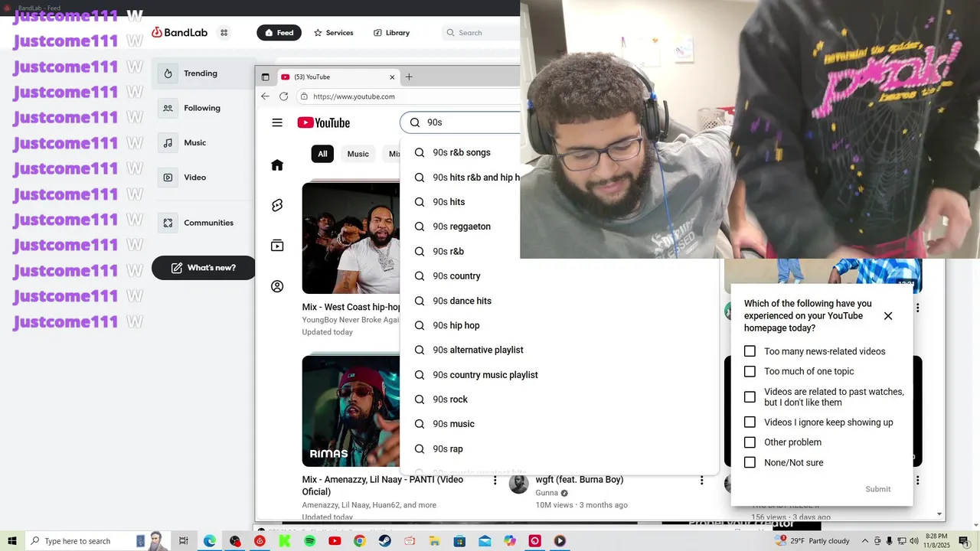Check Other problem

[750, 442]
